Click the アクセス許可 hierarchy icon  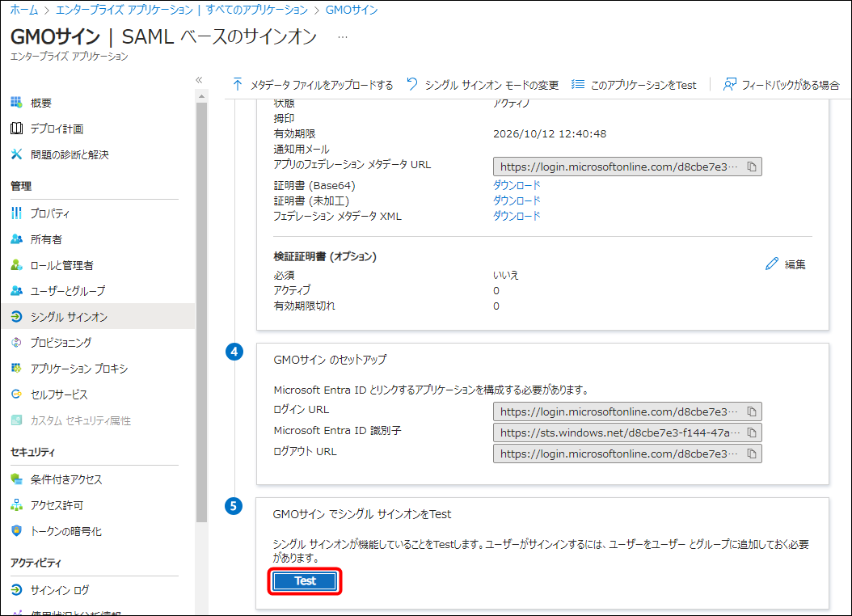pos(16,505)
